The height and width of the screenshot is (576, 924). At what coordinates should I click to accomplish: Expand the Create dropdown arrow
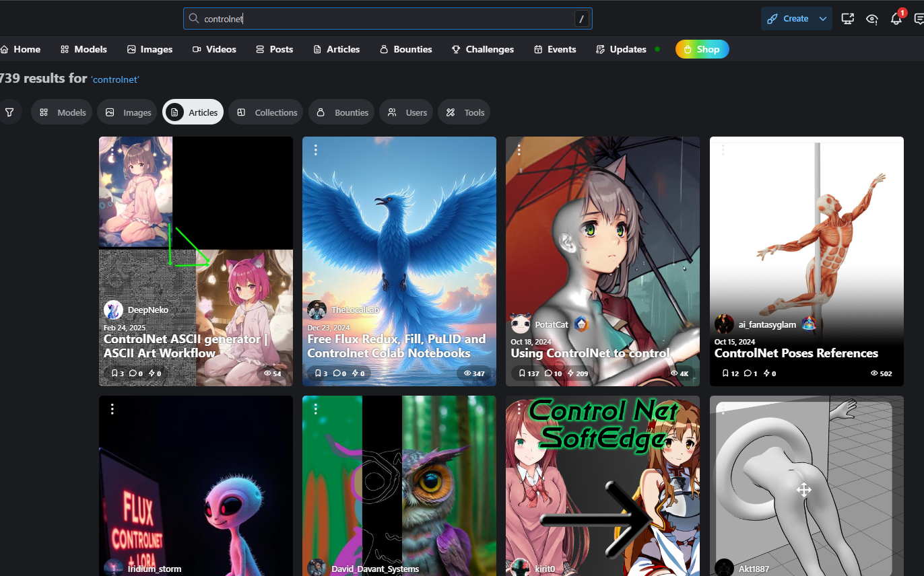coord(823,19)
